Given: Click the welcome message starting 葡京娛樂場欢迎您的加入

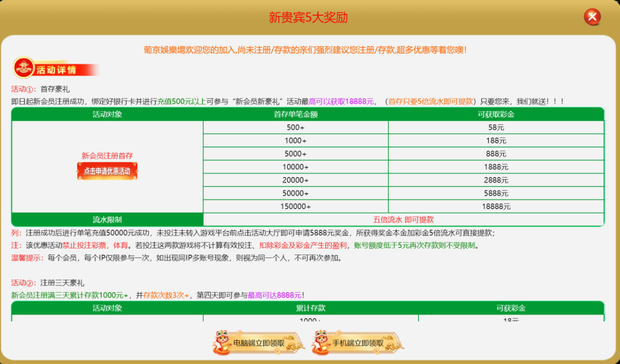Looking at the screenshot, I should pos(305,50).
